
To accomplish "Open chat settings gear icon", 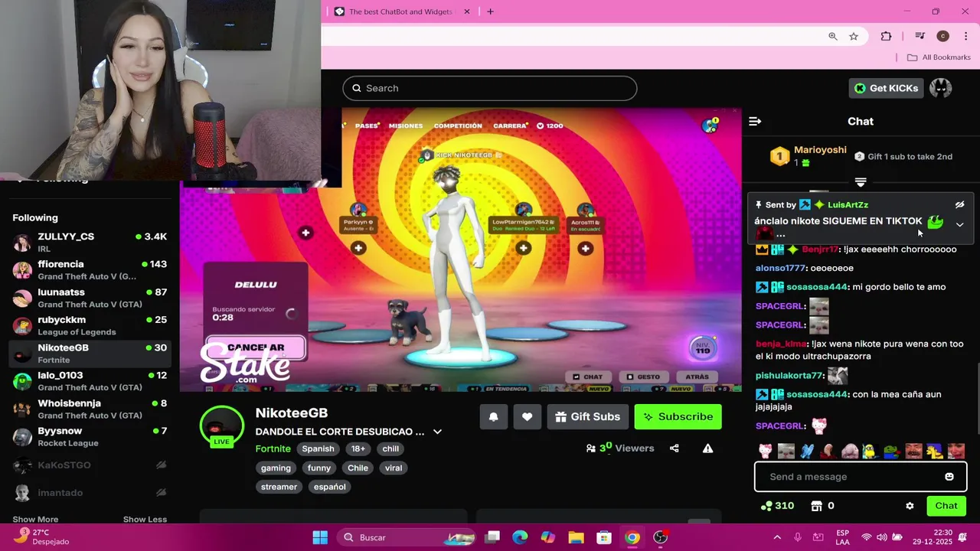I will (x=910, y=506).
